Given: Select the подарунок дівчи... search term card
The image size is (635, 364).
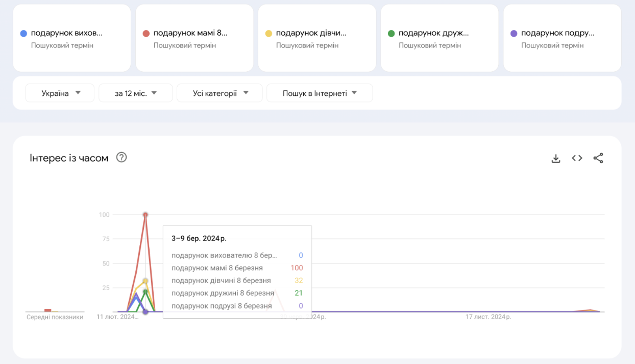Looking at the screenshot, I should (316, 38).
